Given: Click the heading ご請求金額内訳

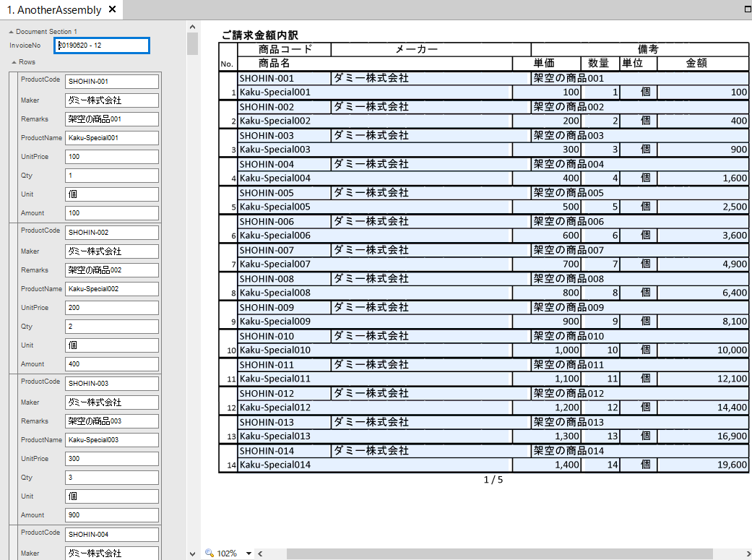Looking at the screenshot, I should click(260, 35).
